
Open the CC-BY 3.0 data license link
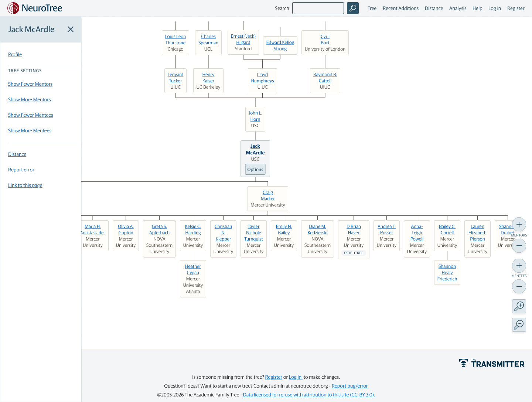point(309,395)
